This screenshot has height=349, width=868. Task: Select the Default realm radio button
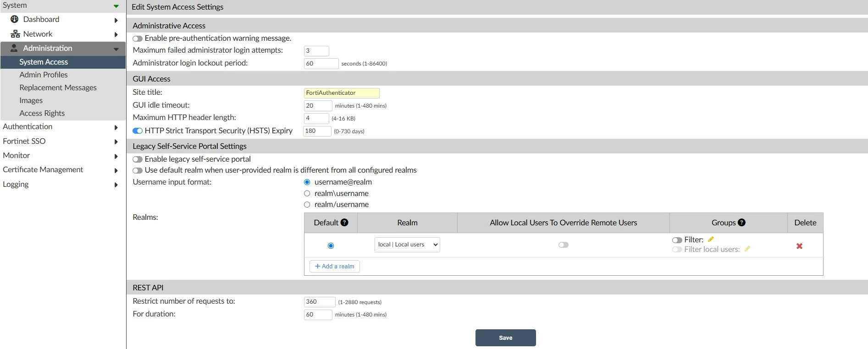[331, 246]
